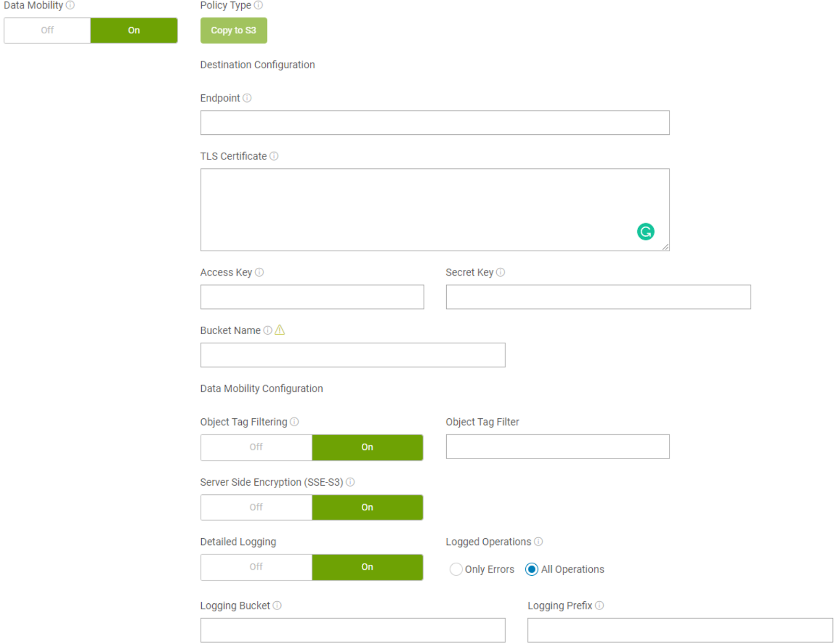Click the Logged Operations info icon
The width and height of the screenshot is (834, 644).
click(538, 541)
